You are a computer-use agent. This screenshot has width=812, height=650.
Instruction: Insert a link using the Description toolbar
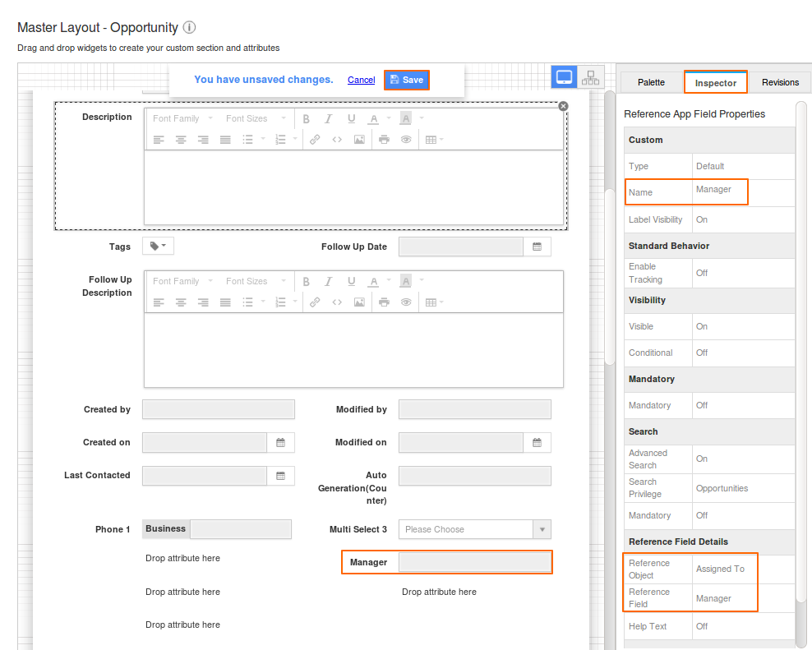[313, 139]
